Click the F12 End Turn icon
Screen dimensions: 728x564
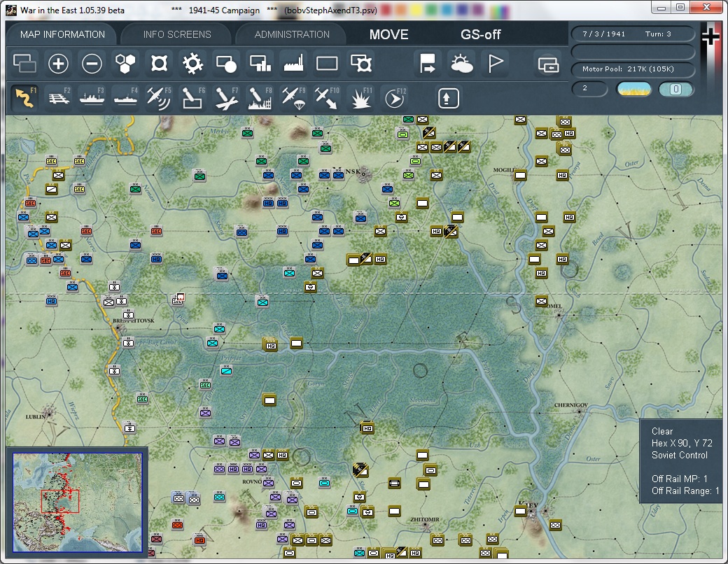[395, 98]
